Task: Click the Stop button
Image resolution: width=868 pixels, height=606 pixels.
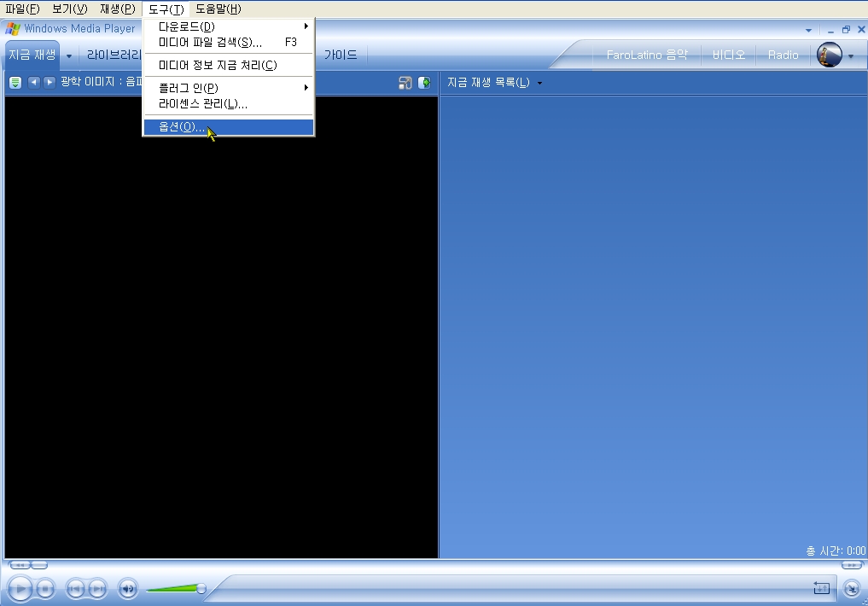Action: [45, 588]
